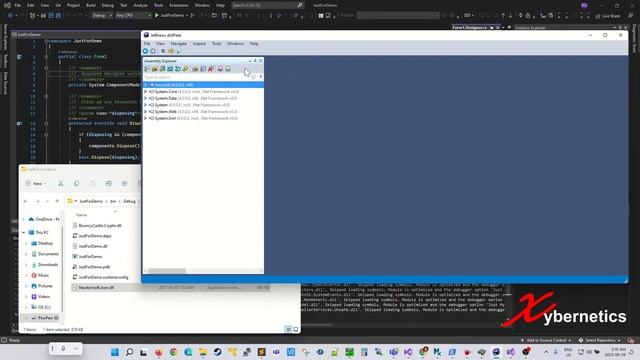Click the JustForDemo breadcrumb in File Explorer

coord(91,201)
